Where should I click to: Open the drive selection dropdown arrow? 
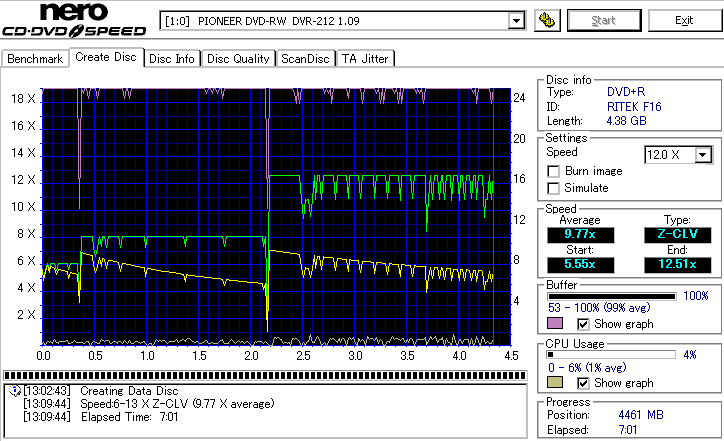[x=516, y=21]
